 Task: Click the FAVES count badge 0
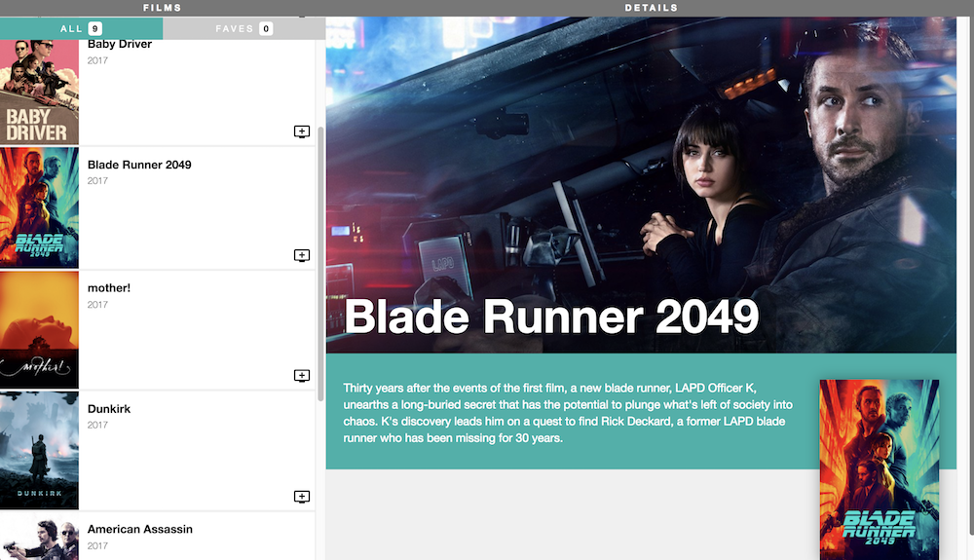pyautogui.click(x=266, y=28)
